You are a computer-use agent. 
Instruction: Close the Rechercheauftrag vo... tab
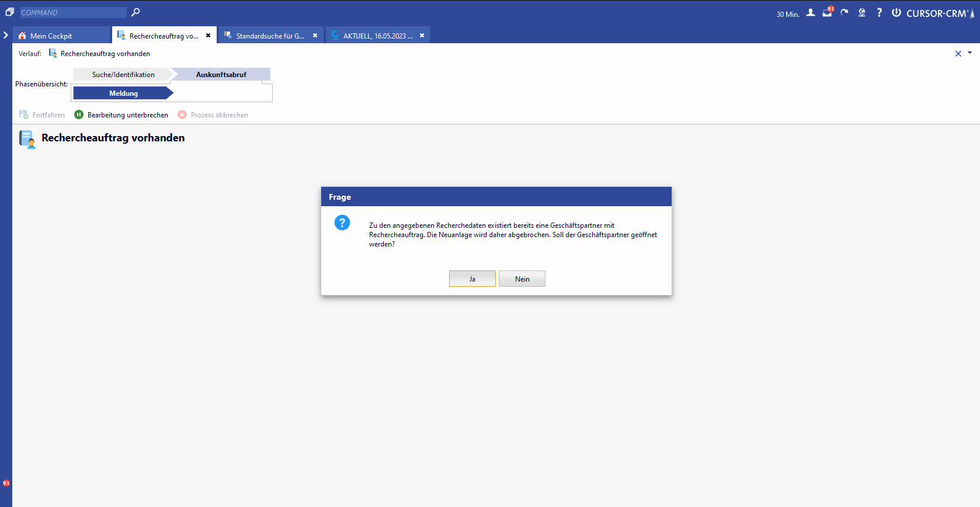point(208,36)
